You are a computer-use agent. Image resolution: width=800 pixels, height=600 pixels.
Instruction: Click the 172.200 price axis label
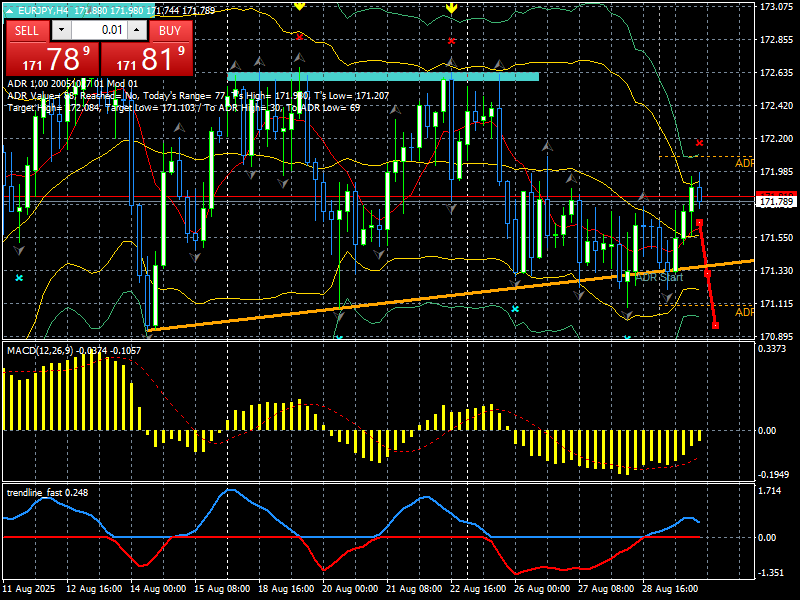776,139
